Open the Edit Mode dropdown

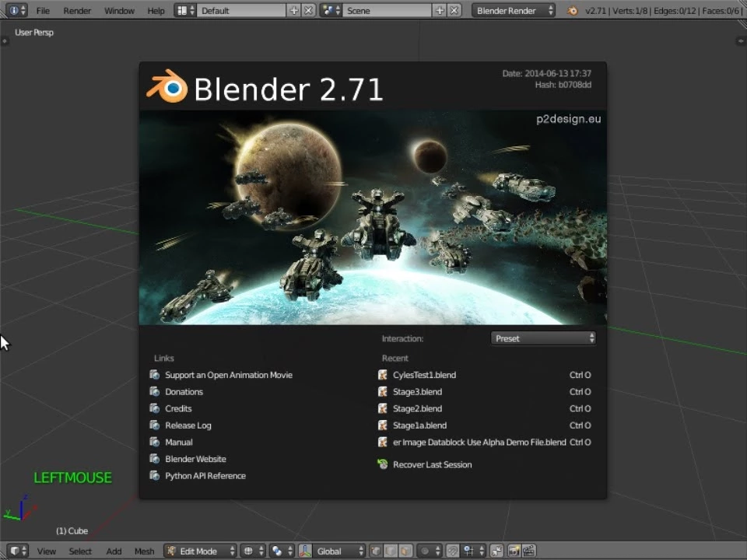click(x=200, y=551)
